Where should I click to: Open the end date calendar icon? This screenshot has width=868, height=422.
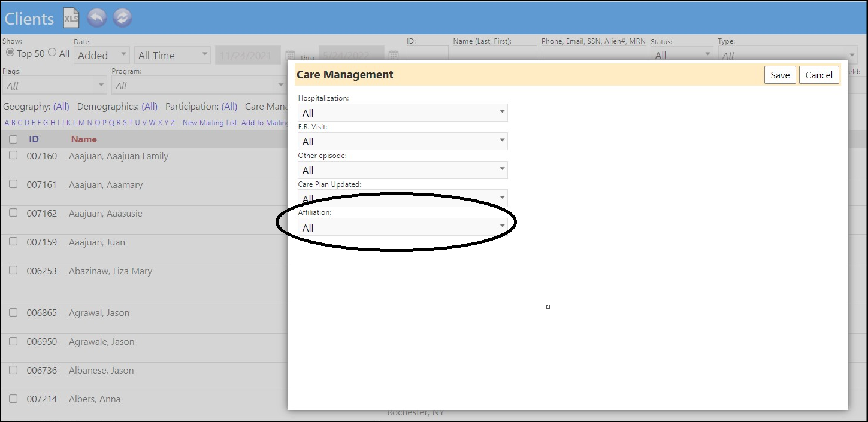coord(394,55)
